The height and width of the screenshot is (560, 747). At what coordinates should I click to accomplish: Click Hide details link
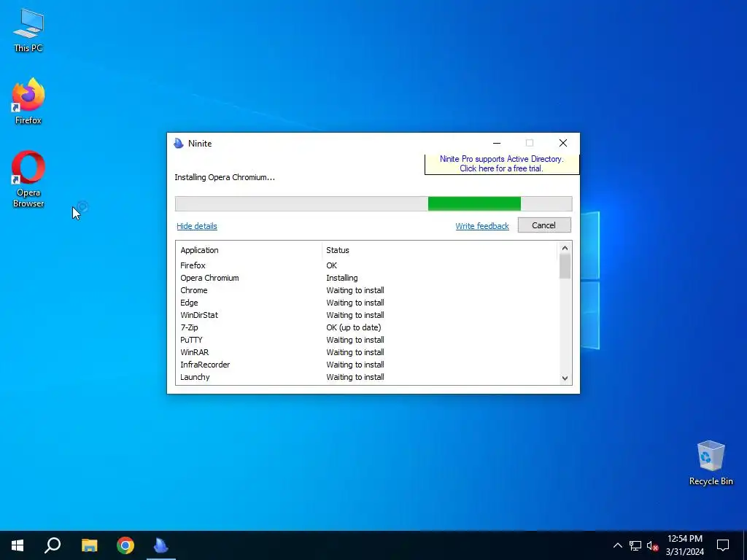tap(197, 226)
